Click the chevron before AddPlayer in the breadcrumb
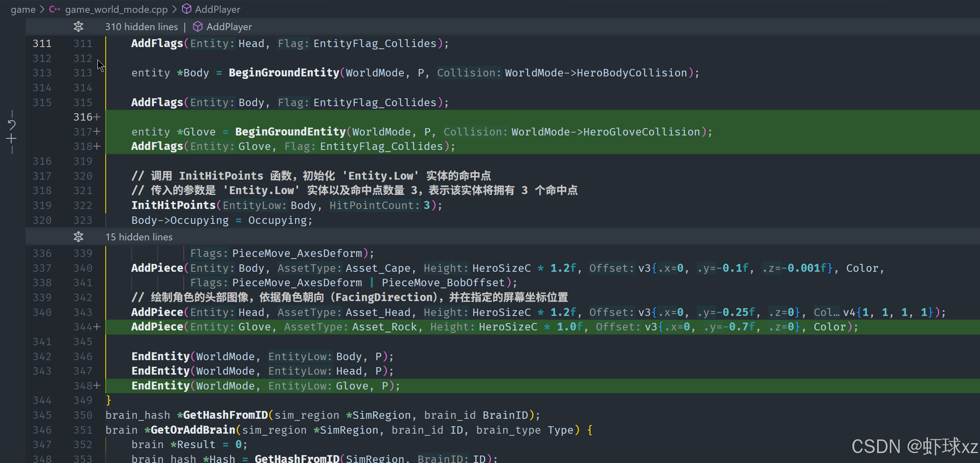Viewport: 980px width, 463px height. (x=175, y=9)
